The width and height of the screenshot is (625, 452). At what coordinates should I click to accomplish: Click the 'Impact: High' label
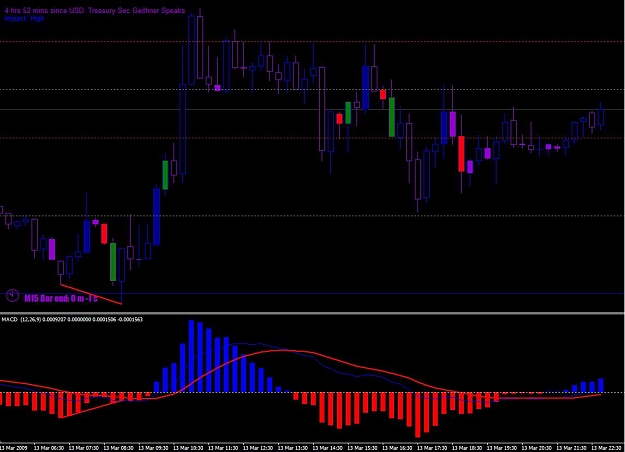point(24,18)
